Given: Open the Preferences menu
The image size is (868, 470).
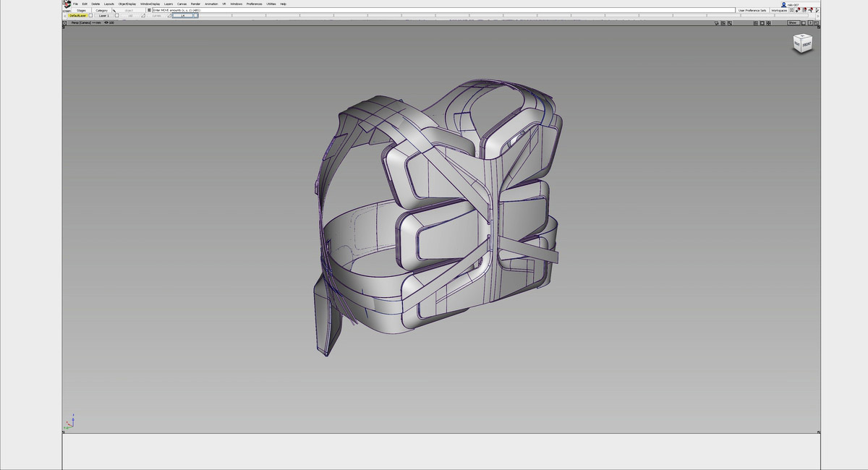Looking at the screenshot, I should coord(254,4).
